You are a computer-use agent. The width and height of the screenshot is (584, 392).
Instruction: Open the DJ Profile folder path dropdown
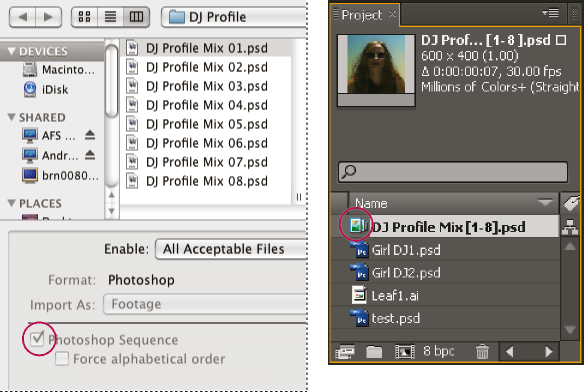coord(234,17)
